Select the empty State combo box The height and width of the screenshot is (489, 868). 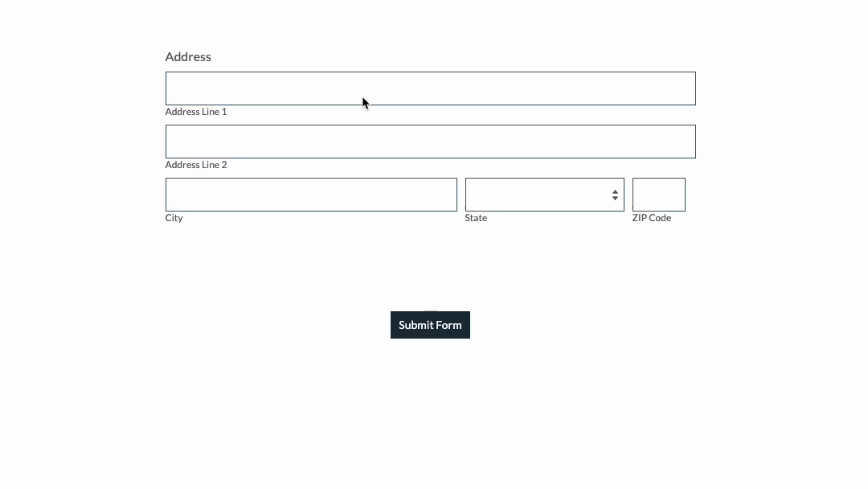[544, 194]
